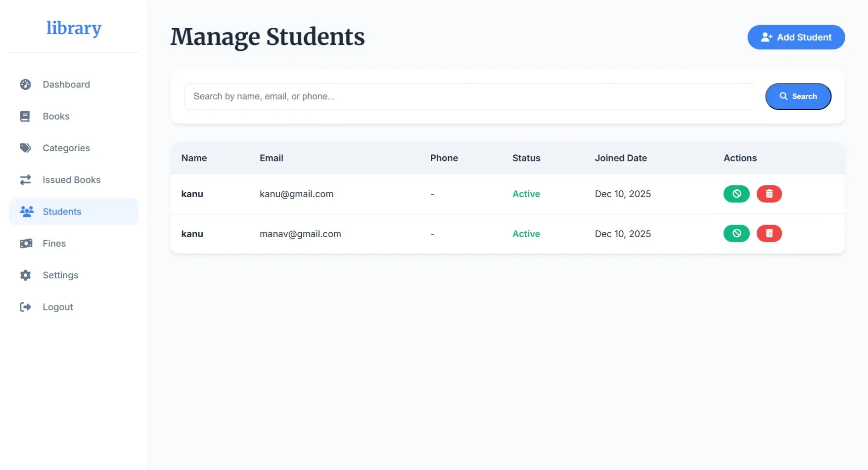The width and height of the screenshot is (868, 470).
Task: Select the Name column header
Action: coord(194,158)
